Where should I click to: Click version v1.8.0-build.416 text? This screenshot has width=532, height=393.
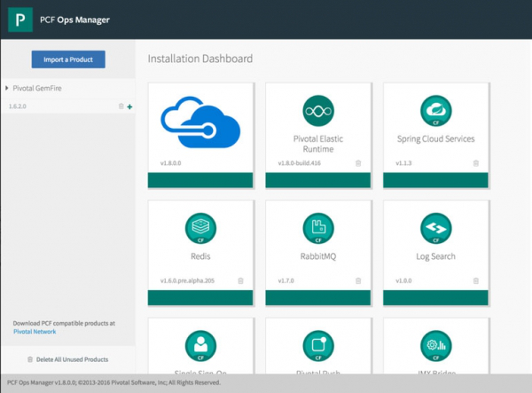[300, 163]
